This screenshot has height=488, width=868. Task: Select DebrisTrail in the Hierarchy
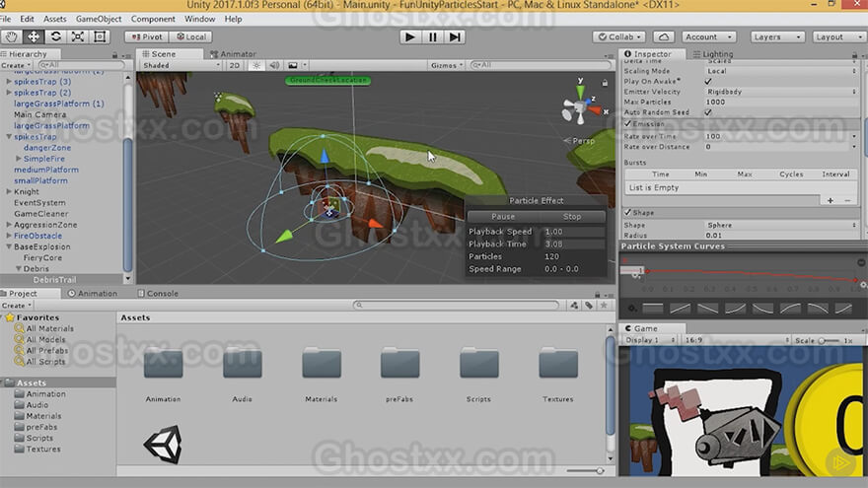55,280
